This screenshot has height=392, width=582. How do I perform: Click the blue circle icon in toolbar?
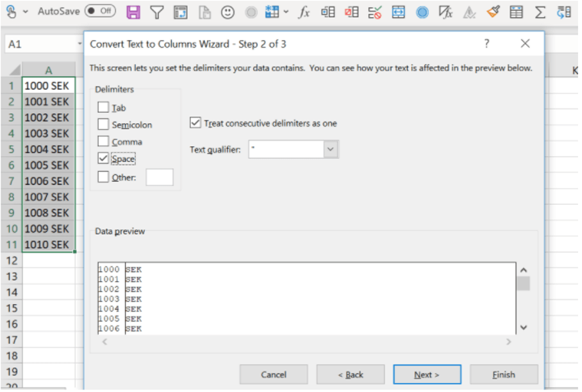pyautogui.click(x=422, y=12)
